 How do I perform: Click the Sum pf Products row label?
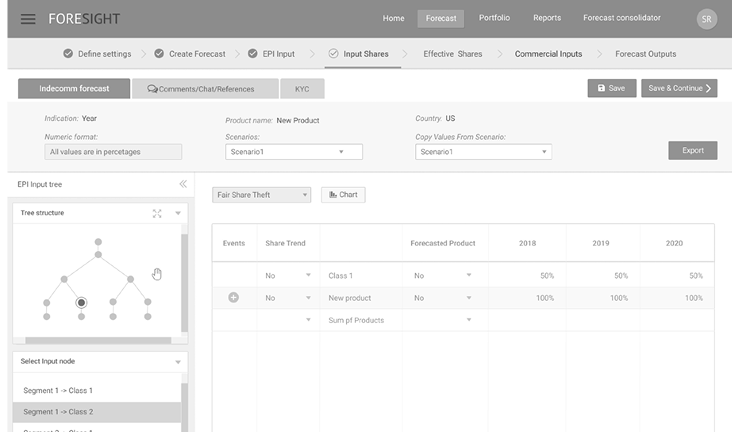click(356, 320)
